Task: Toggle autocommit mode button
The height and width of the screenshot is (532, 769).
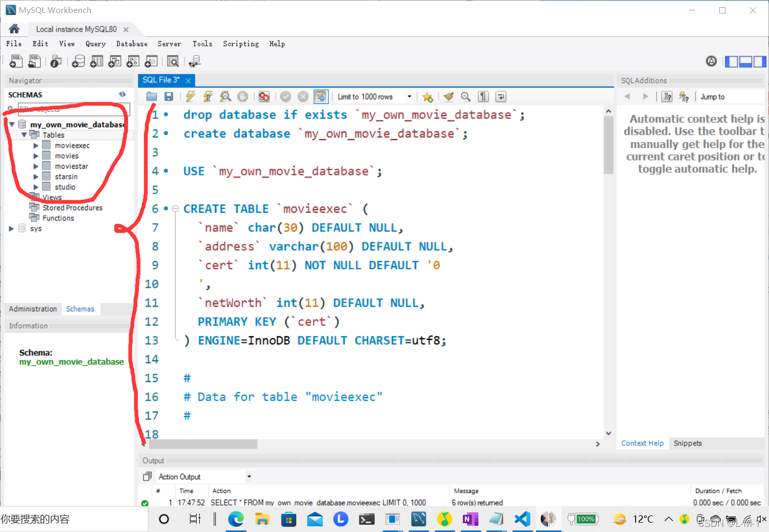Action: pos(321,97)
